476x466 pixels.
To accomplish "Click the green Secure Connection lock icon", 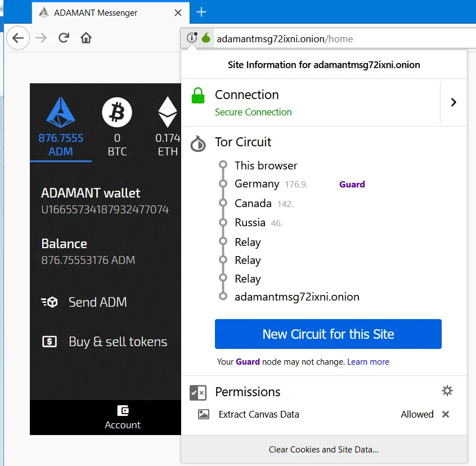I will click(198, 96).
